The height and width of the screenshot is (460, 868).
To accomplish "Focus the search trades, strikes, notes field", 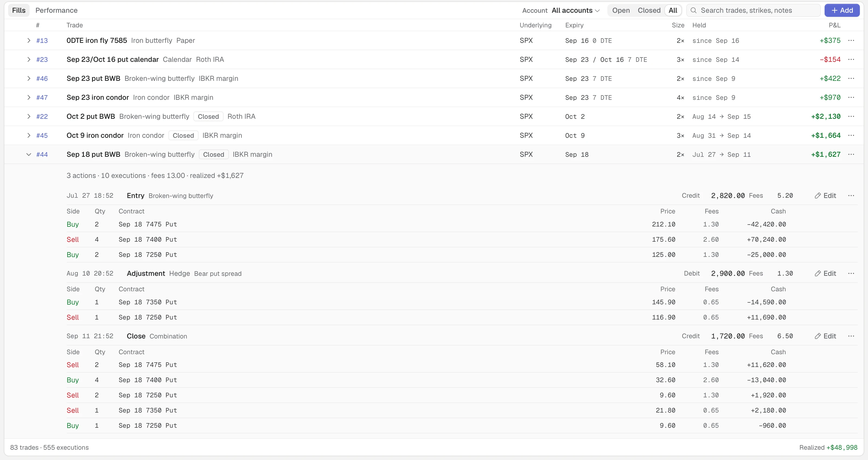I will (x=753, y=11).
